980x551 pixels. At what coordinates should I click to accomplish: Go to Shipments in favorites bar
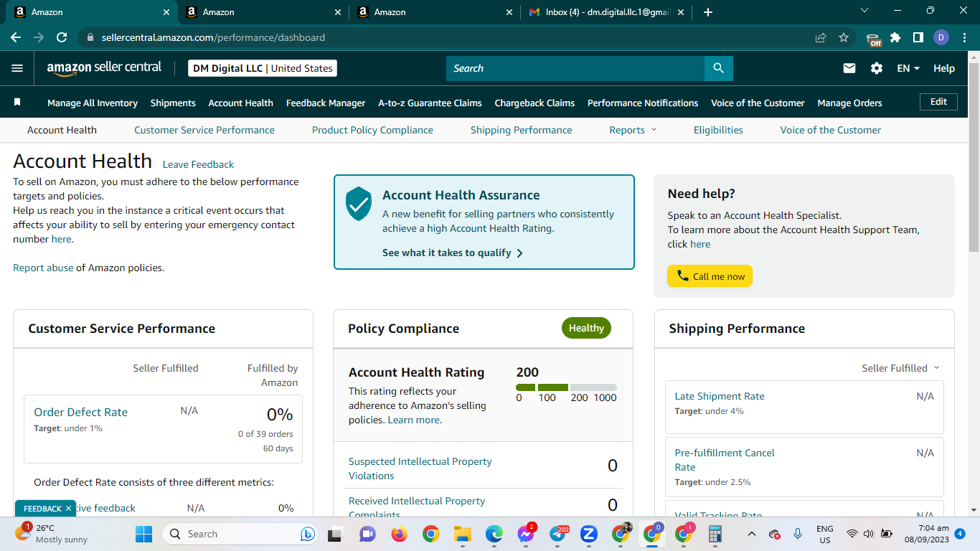(173, 103)
